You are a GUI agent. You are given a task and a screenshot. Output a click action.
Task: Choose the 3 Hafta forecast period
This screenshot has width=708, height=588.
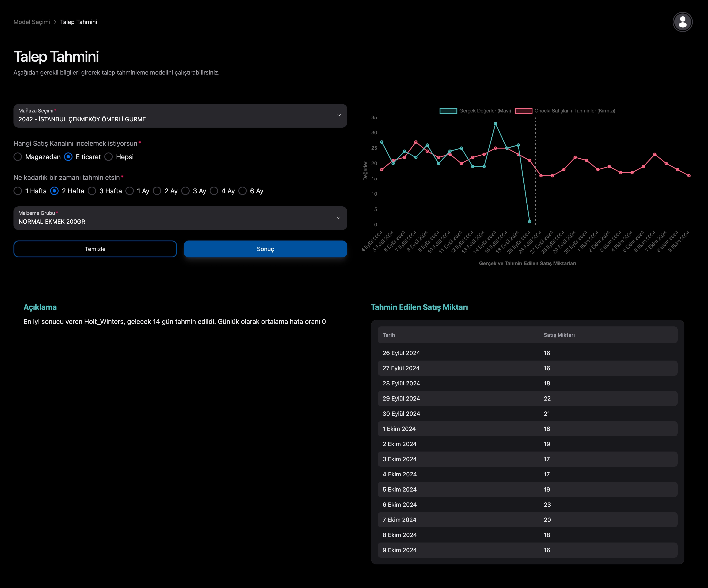coord(92,191)
